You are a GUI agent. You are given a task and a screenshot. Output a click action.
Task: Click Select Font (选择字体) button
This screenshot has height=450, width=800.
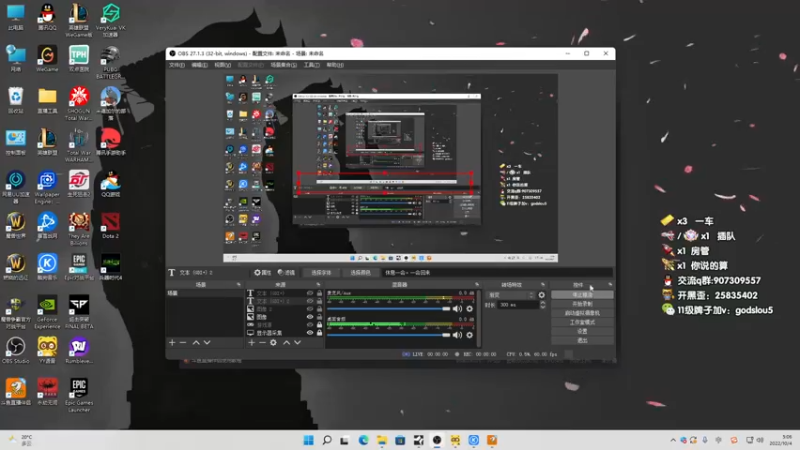321,272
